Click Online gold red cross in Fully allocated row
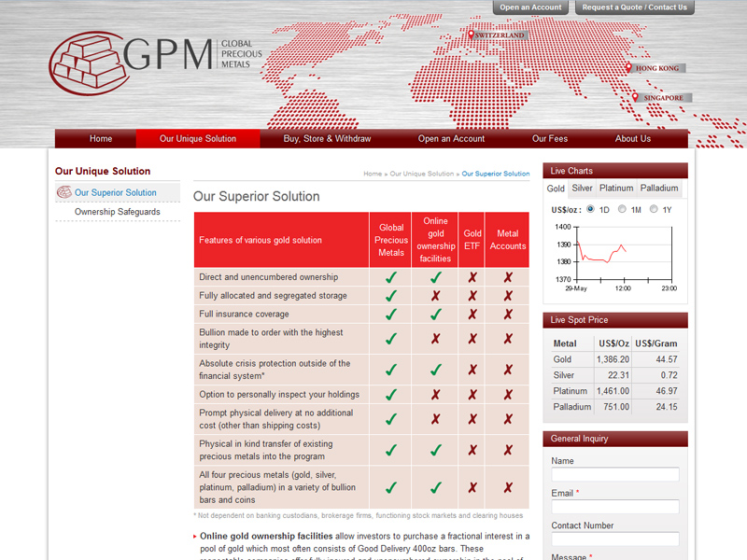747x560 pixels. 435,296
